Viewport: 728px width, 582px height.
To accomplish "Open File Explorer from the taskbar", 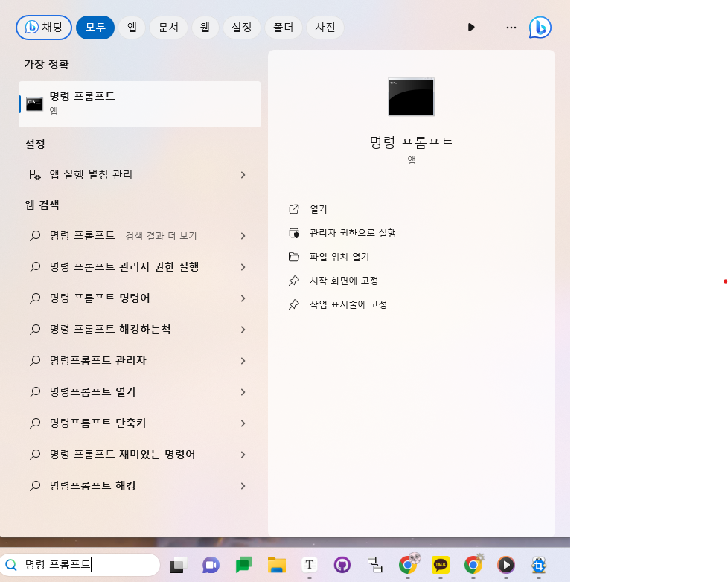I will (x=277, y=565).
